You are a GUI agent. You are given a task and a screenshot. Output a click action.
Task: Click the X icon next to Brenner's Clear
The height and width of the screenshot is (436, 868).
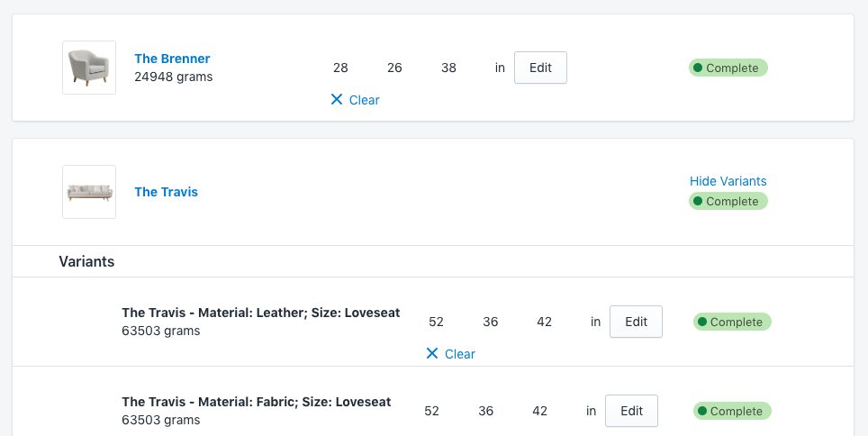click(337, 100)
